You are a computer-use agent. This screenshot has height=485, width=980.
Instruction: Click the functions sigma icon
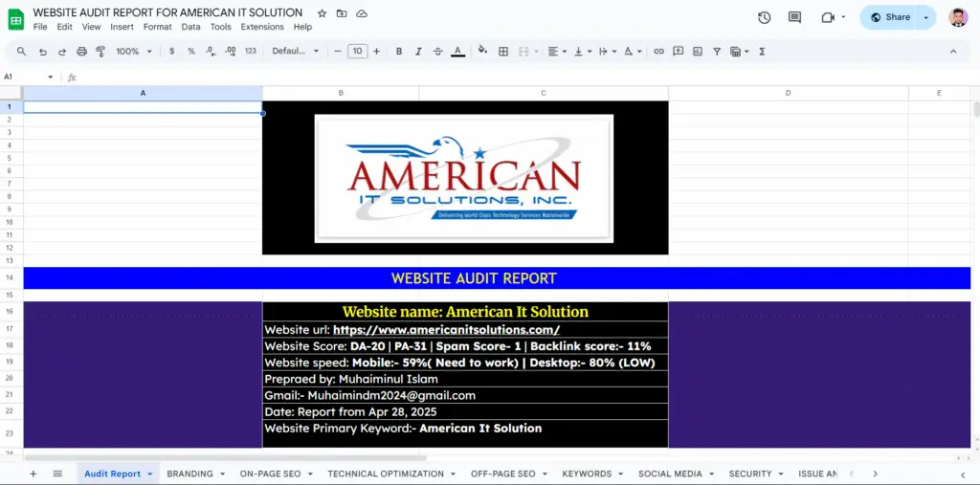[762, 52]
